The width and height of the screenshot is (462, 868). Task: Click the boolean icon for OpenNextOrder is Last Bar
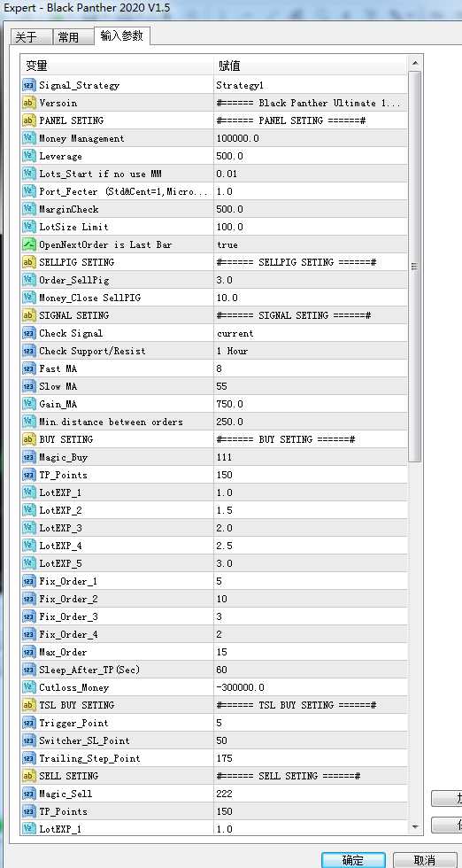pos(28,244)
